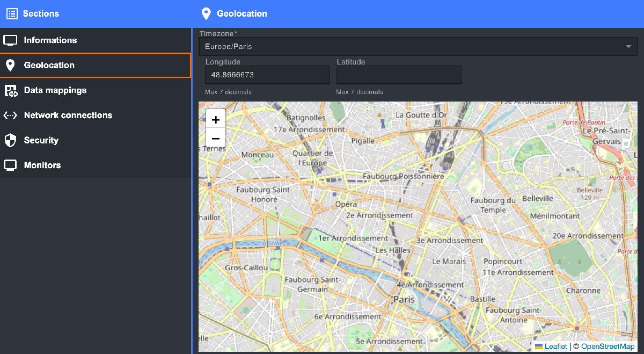Zoom in on the map

[x=215, y=120]
